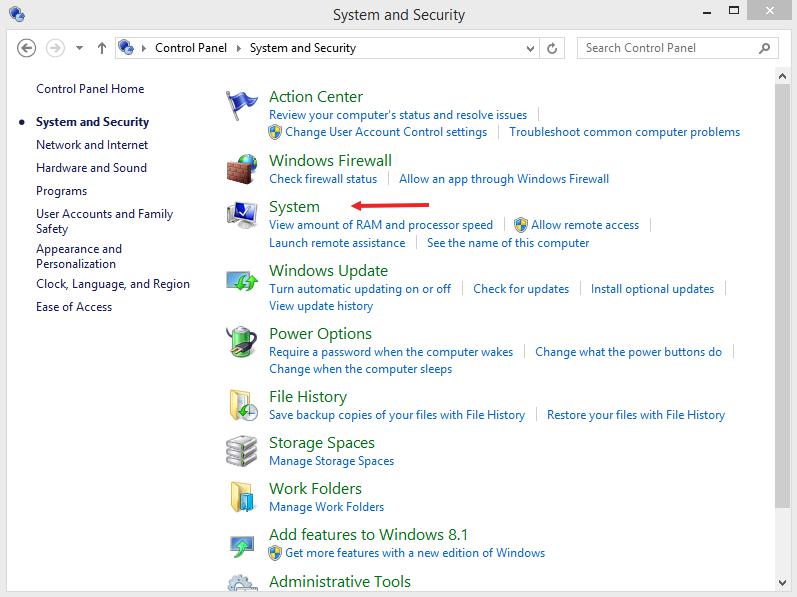797x597 pixels.
Task: Select Hardware and Sound category
Action: 91,168
